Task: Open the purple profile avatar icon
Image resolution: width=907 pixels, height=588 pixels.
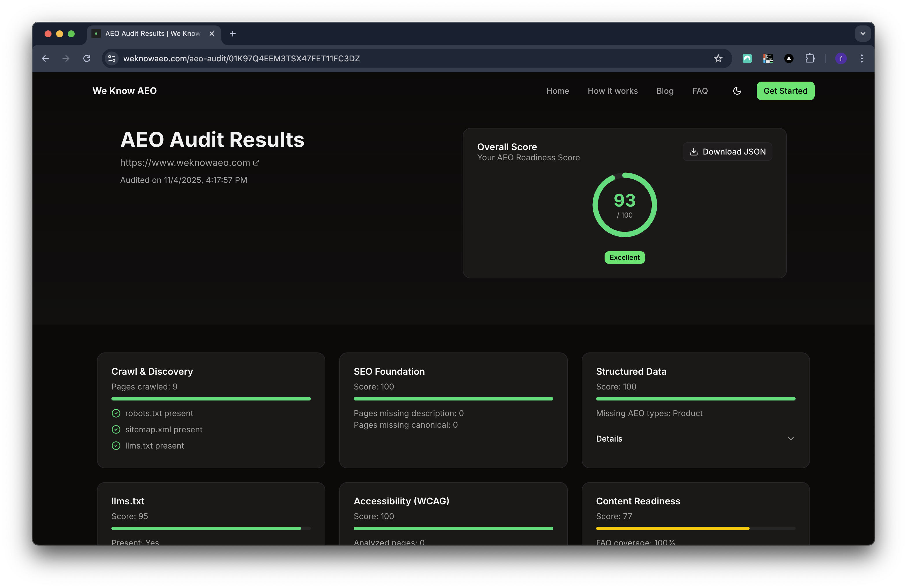Action: [841, 58]
